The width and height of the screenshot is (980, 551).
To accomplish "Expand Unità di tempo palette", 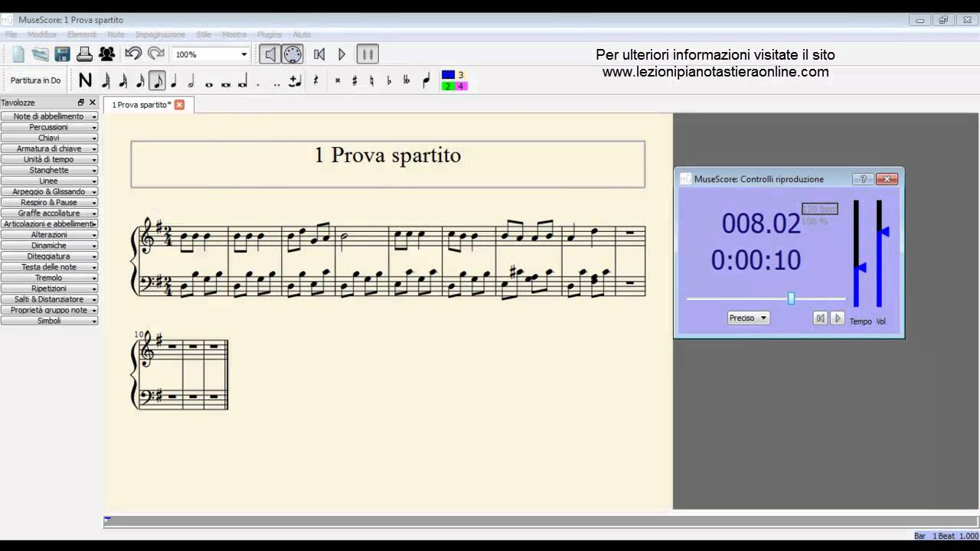I will tap(49, 159).
